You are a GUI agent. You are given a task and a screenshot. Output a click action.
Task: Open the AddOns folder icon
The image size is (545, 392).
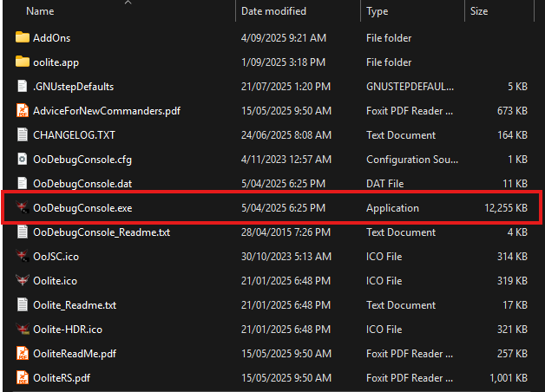[x=23, y=37]
